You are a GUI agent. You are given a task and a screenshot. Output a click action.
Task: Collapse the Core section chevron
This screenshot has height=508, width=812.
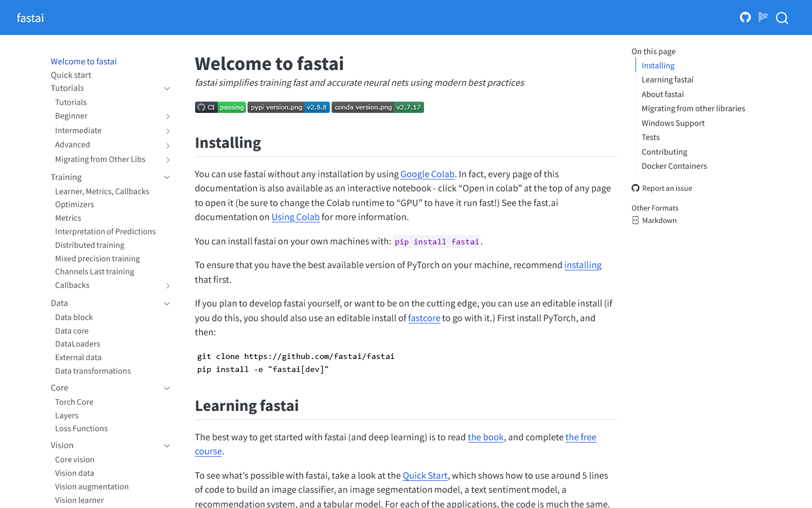pos(167,388)
